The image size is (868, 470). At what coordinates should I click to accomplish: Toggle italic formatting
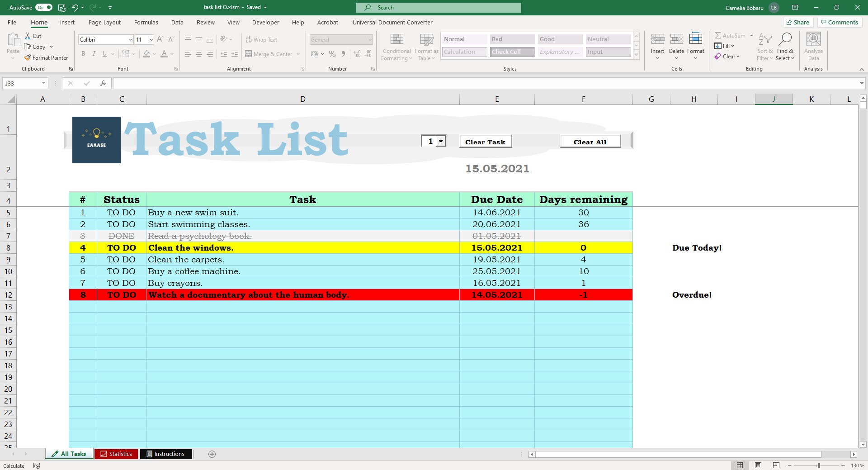pyautogui.click(x=94, y=54)
